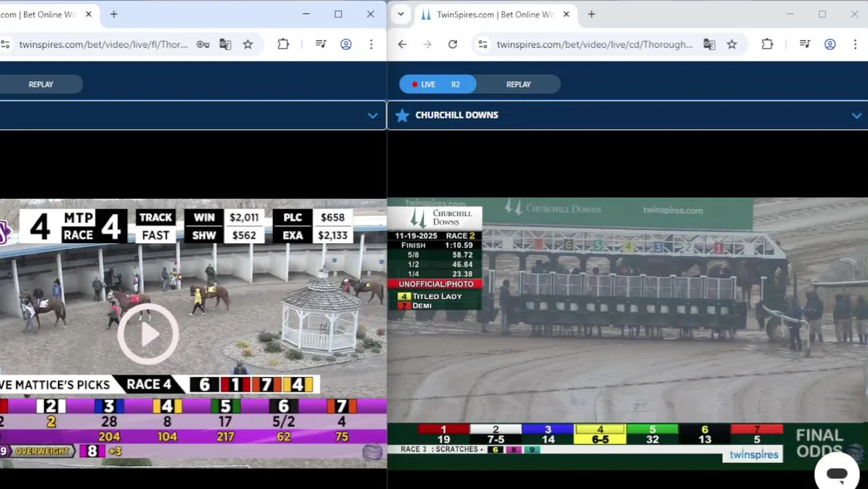Expand Churchill Downs track dropdown chevron
Image resolution: width=868 pixels, height=489 pixels.
click(x=856, y=115)
